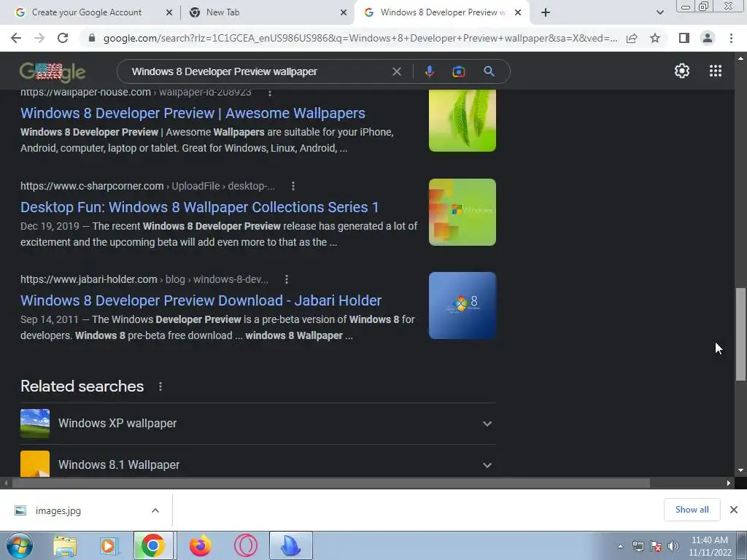Click the green fern leaf thumbnail
Image resolution: width=747 pixels, height=560 pixels.
(462, 120)
